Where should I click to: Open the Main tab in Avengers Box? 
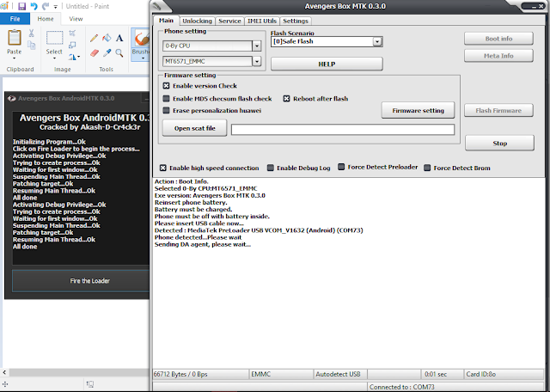[x=166, y=21]
